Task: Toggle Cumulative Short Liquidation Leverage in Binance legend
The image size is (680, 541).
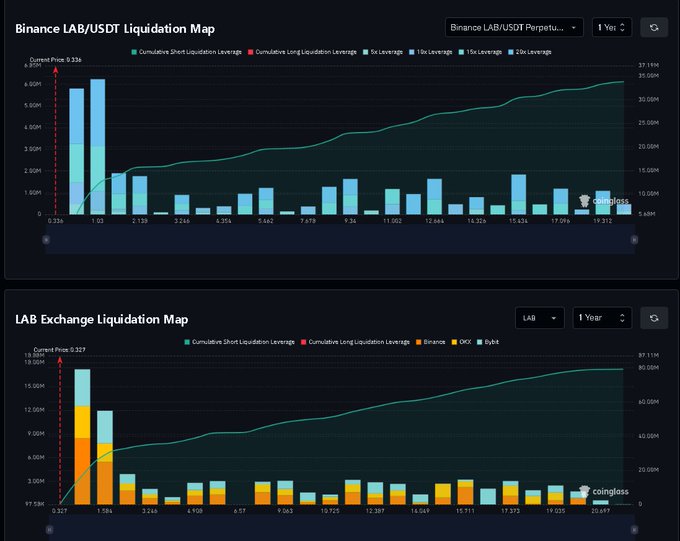Action: tap(186, 52)
